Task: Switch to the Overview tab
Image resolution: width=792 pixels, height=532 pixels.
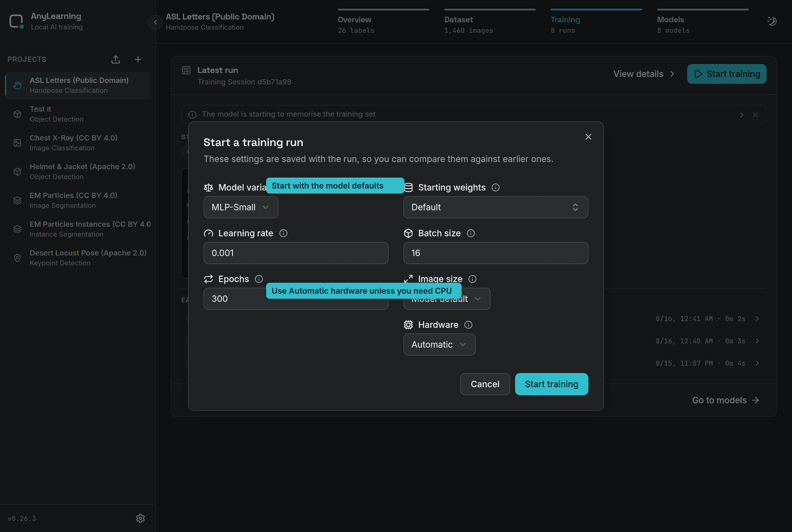Action: pyautogui.click(x=383, y=22)
